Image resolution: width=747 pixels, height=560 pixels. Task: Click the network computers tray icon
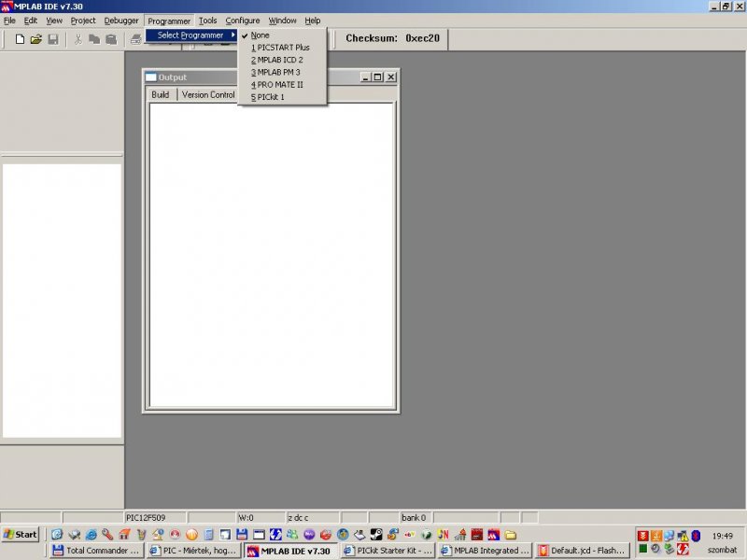coord(669,536)
